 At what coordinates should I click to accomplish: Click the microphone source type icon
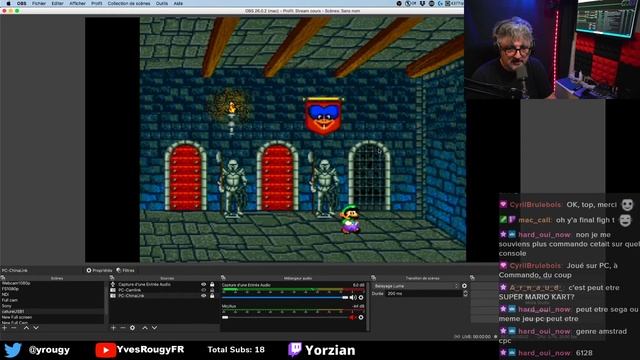click(113, 284)
